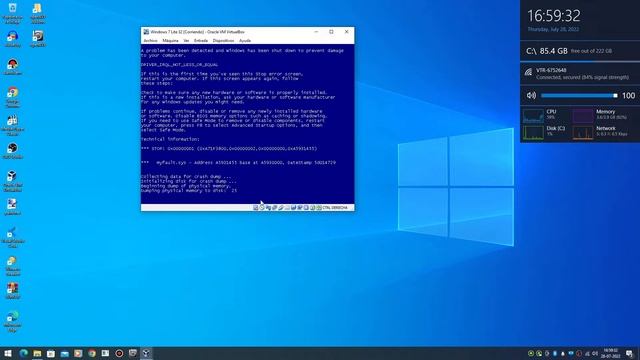The image size is (640, 360).
Task: Open the Ver menu
Action: tap(186, 41)
